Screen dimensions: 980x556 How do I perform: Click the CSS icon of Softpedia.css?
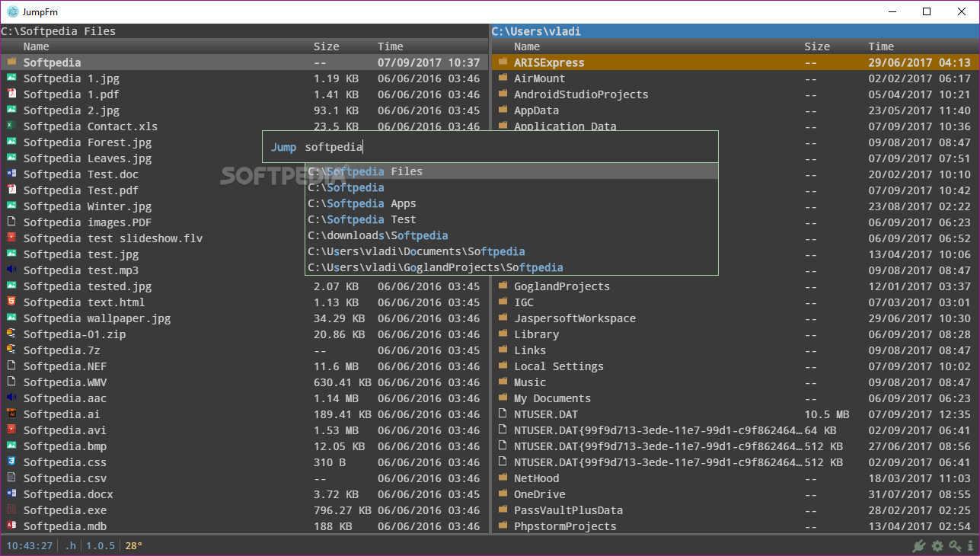11,462
